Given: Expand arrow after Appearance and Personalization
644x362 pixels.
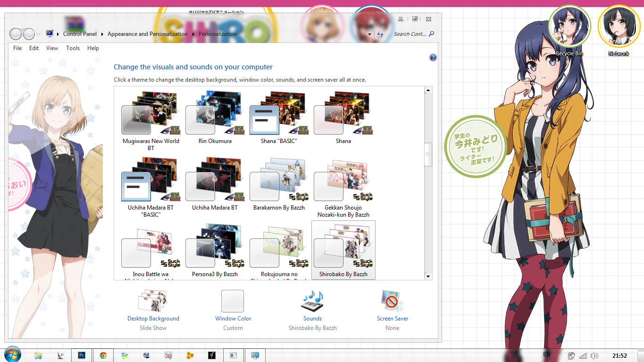Looking at the screenshot, I should coord(193,34).
